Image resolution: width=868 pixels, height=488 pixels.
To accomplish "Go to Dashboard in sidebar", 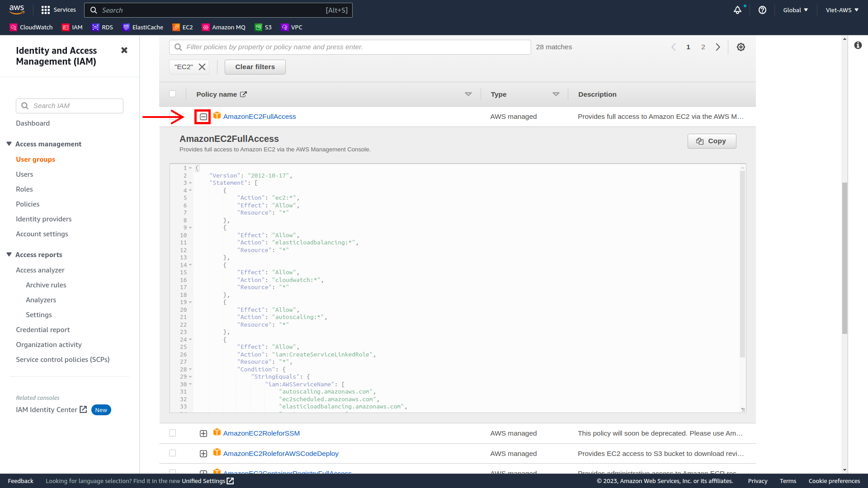I will coord(33,123).
